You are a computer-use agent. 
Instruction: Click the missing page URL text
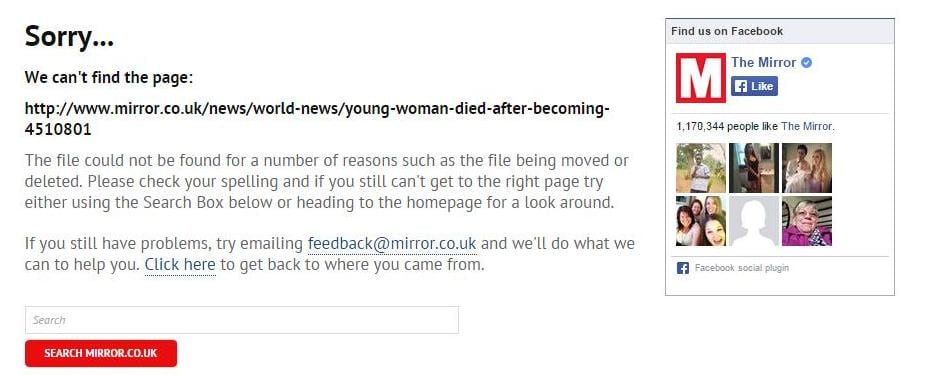(317, 119)
